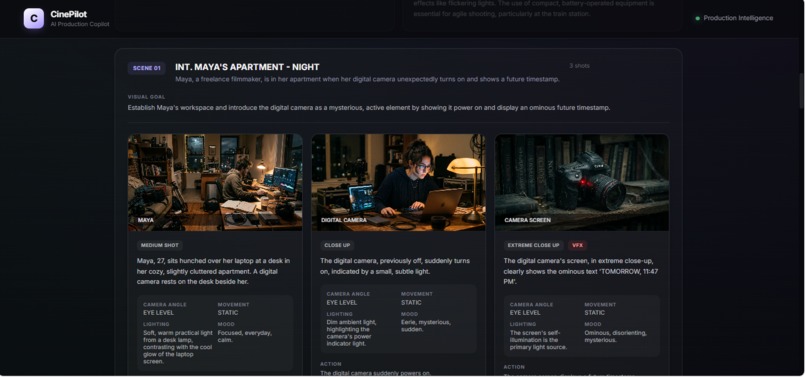Open the MAYA shot thumbnail
Viewport: 806px width, 377px height.
[215, 182]
